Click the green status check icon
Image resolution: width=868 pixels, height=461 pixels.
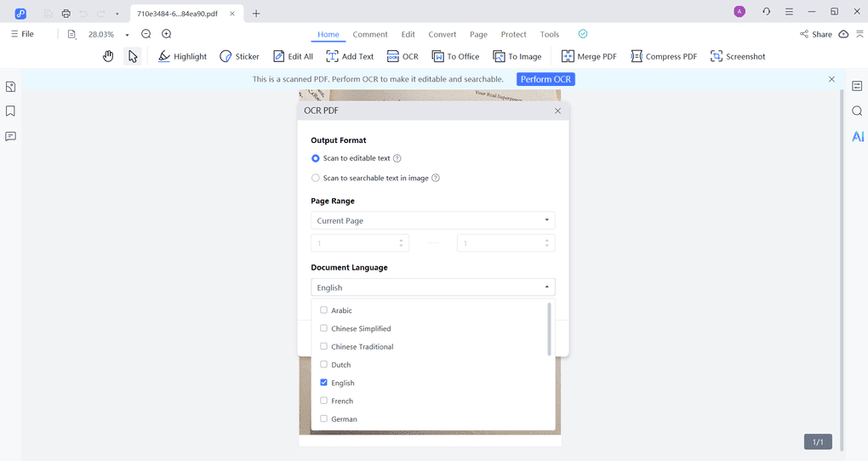582,34
